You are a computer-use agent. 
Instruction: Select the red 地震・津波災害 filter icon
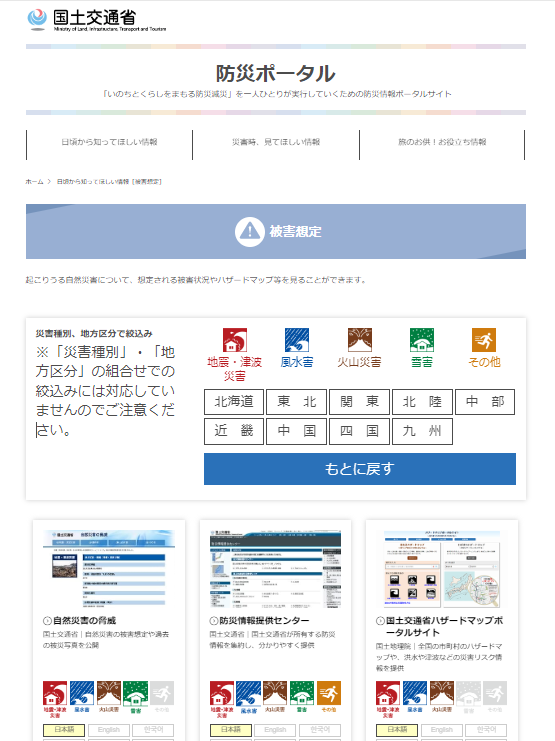point(235,340)
